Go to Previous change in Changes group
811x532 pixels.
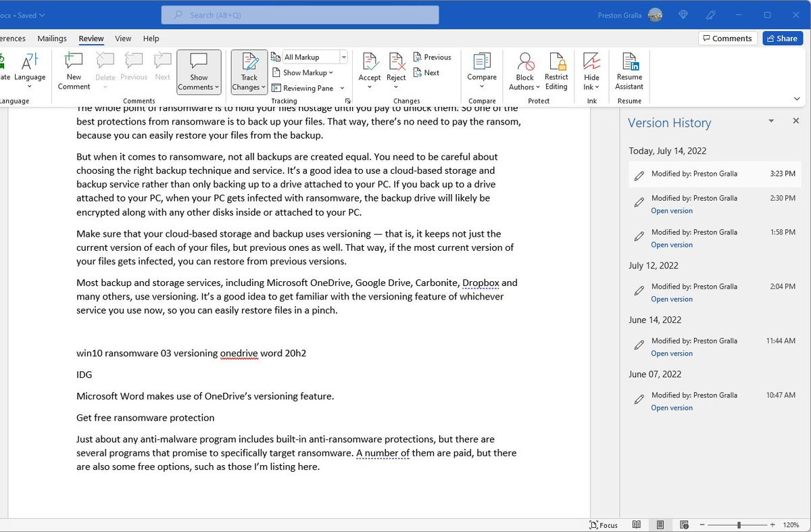click(432, 57)
